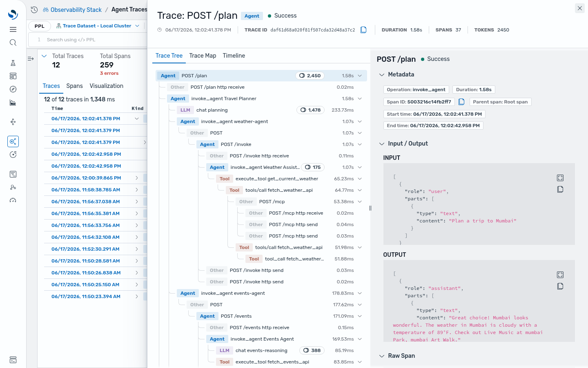Grab the flyout panel resize handle
588x368 pixels.
click(370, 208)
